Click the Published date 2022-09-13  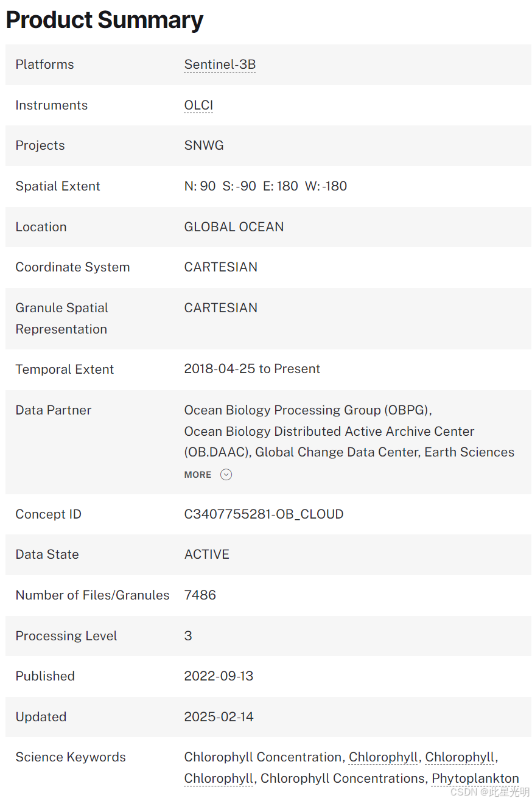(219, 676)
